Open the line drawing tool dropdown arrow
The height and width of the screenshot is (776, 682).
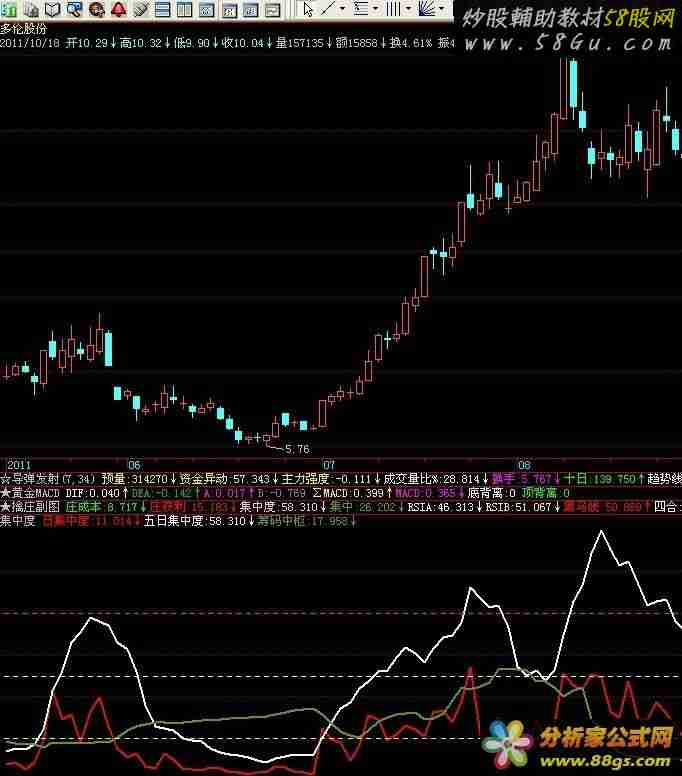point(342,8)
